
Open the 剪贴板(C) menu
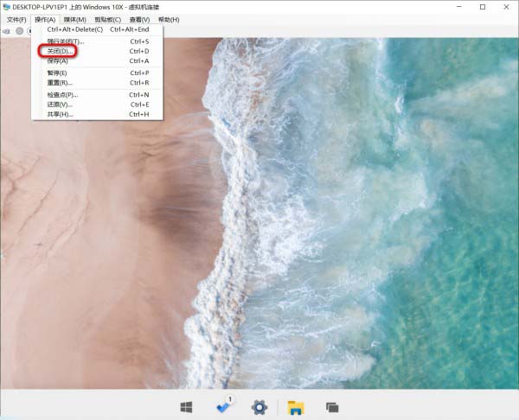coord(107,20)
